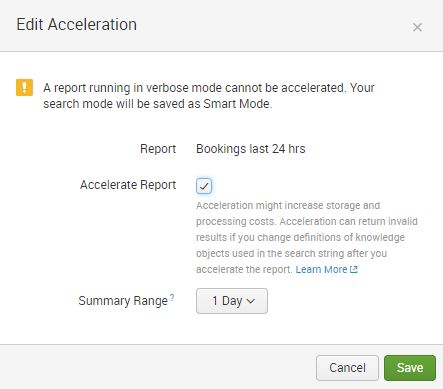
Task: Uncheck the Accelerate Report checkbox
Action: point(204,186)
